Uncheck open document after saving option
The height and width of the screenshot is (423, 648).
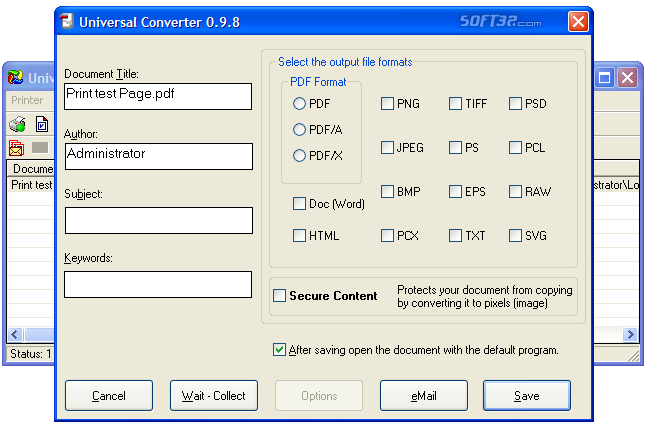pyautogui.click(x=280, y=350)
